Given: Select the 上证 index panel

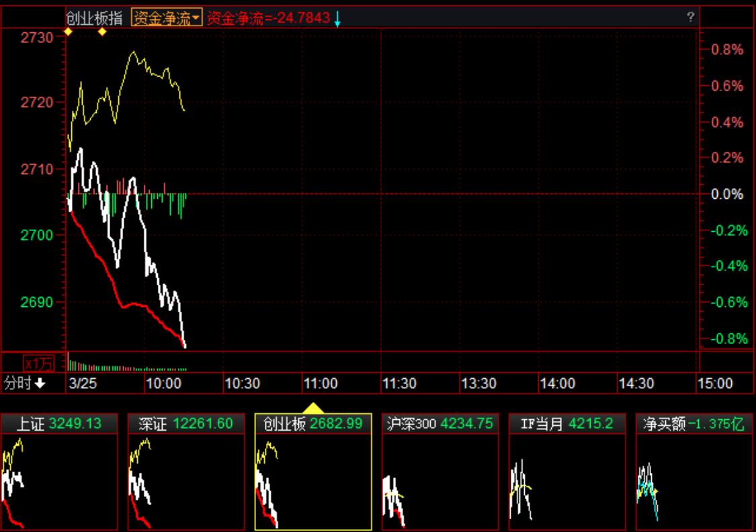Looking at the screenshot, I should [59, 424].
